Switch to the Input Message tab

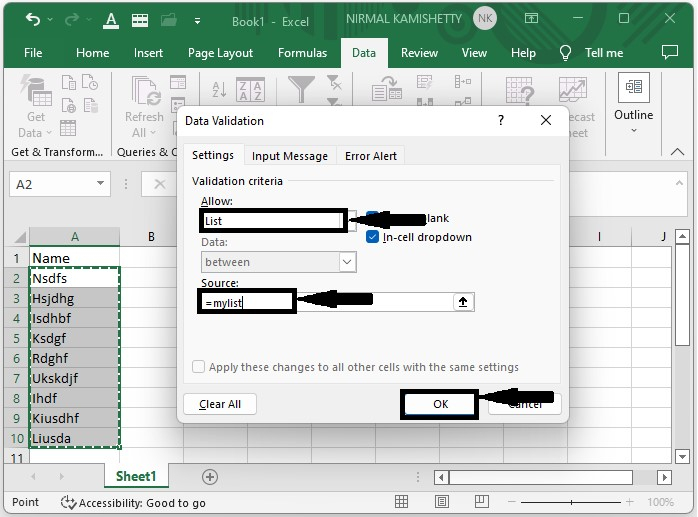(x=289, y=156)
